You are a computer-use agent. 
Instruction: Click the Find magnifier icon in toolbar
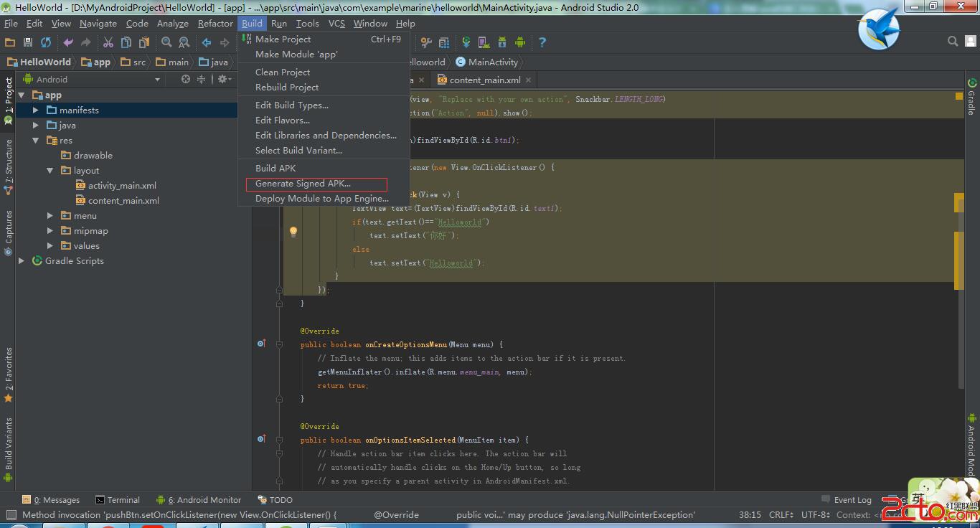click(x=166, y=42)
